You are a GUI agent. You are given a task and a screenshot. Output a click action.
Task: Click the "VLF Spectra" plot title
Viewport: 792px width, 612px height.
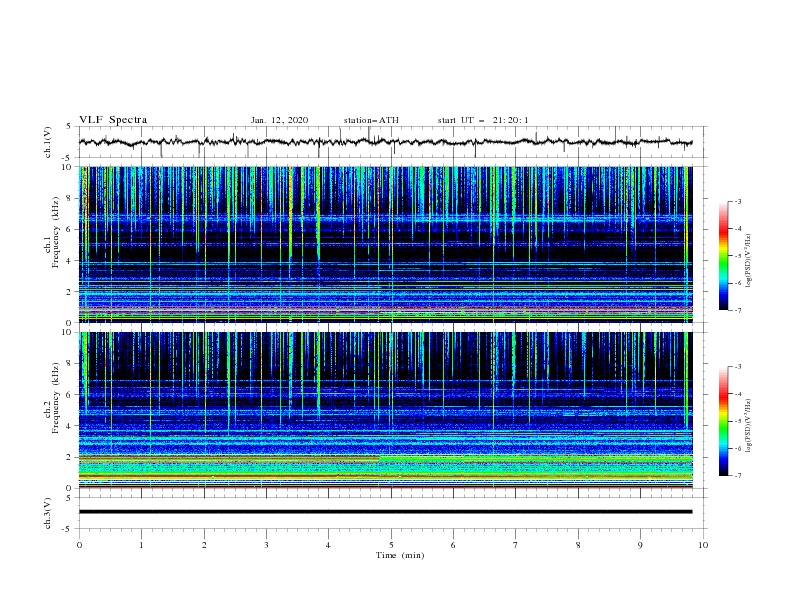tap(113, 120)
